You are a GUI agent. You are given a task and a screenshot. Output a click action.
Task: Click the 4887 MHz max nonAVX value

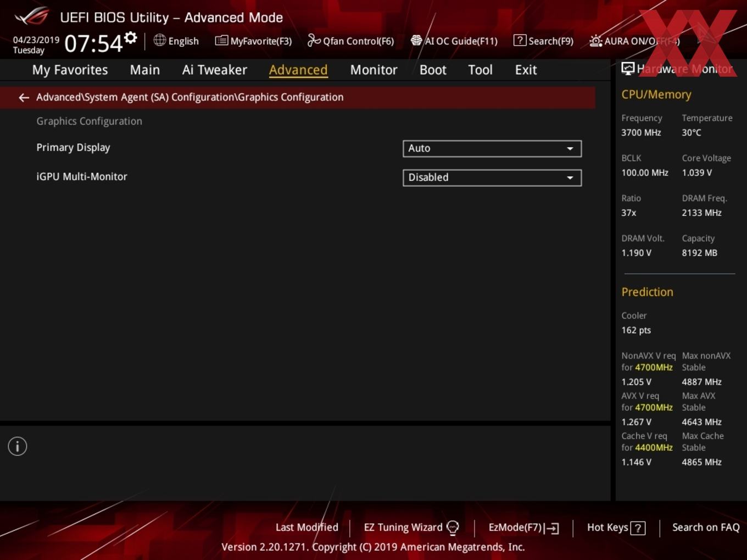[x=701, y=382]
